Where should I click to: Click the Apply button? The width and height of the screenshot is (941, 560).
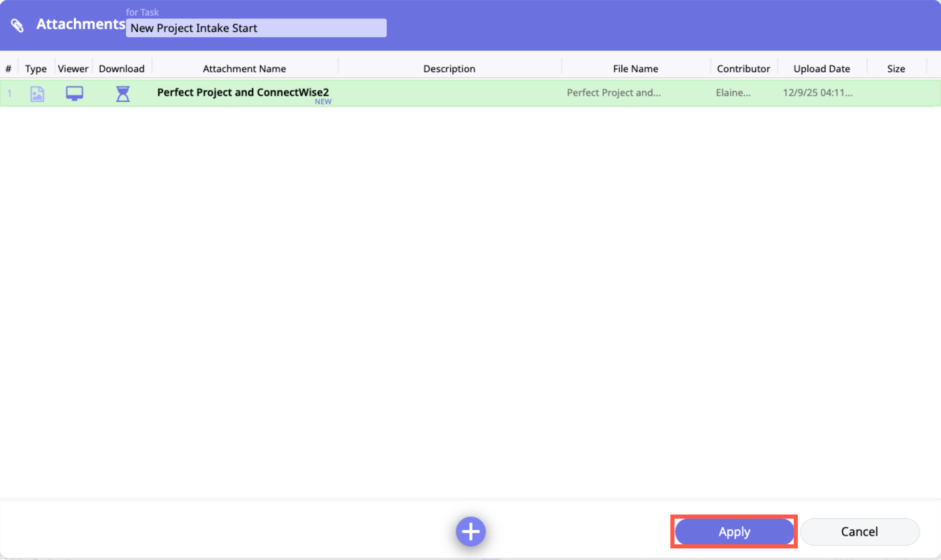[x=734, y=531]
